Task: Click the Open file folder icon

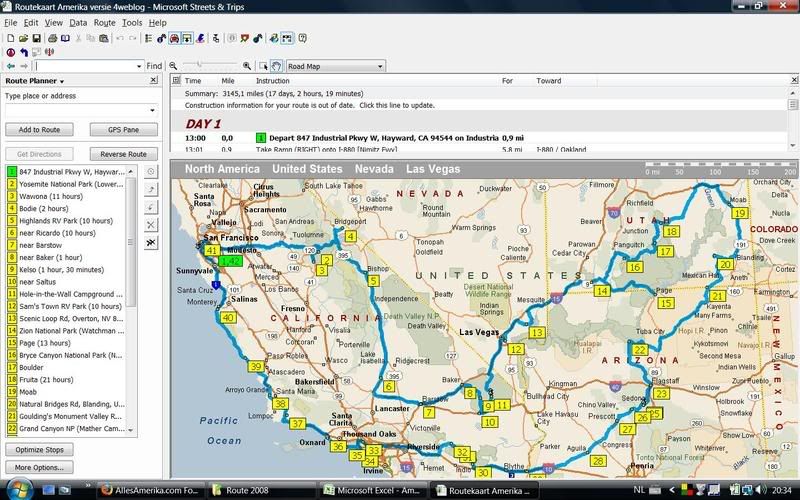Action: 23,38
